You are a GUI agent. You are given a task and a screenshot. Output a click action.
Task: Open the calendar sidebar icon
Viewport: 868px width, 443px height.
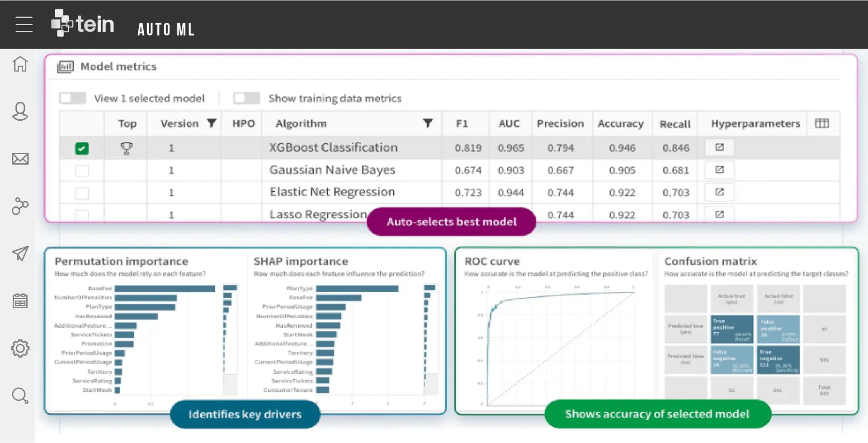point(20,301)
